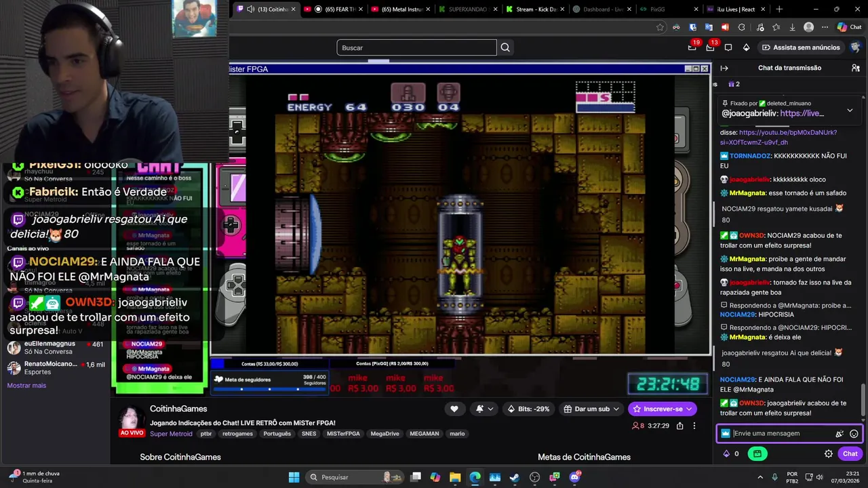This screenshot has width=868, height=488.
Task: Switch to the FEAR YouTube tab
Action: click(334, 9)
